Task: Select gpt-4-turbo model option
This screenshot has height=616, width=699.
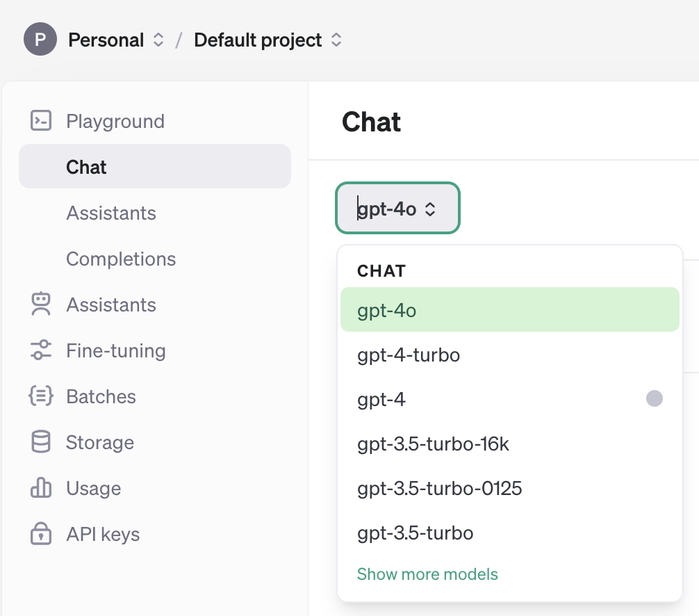Action: pos(509,355)
